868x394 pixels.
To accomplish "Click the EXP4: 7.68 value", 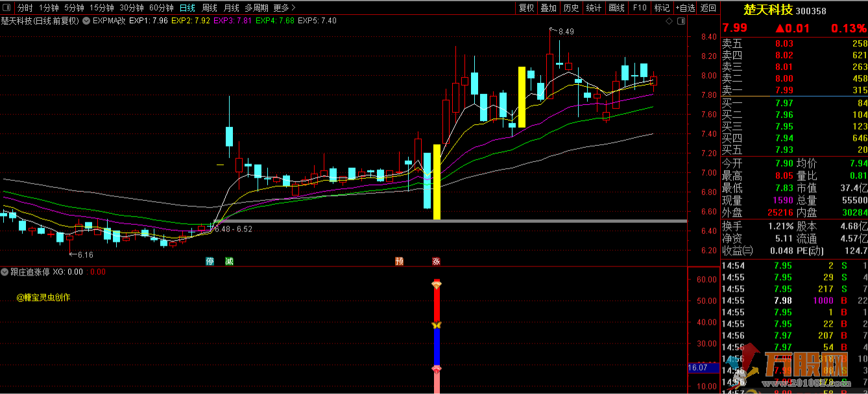I will click(x=275, y=21).
